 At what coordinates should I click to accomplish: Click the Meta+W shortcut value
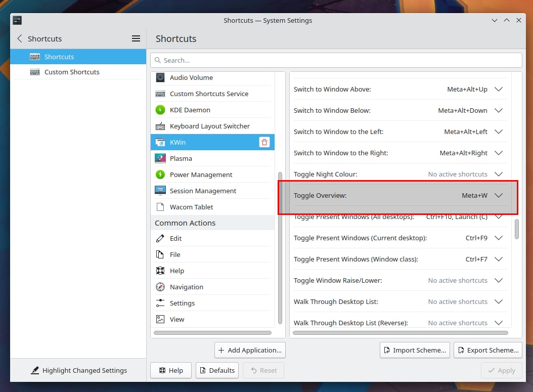pos(474,195)
